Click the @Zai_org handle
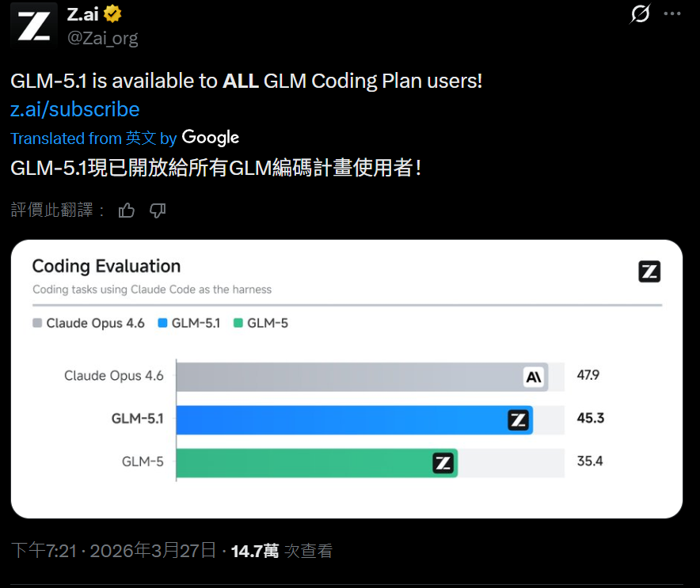 [101, 36]
